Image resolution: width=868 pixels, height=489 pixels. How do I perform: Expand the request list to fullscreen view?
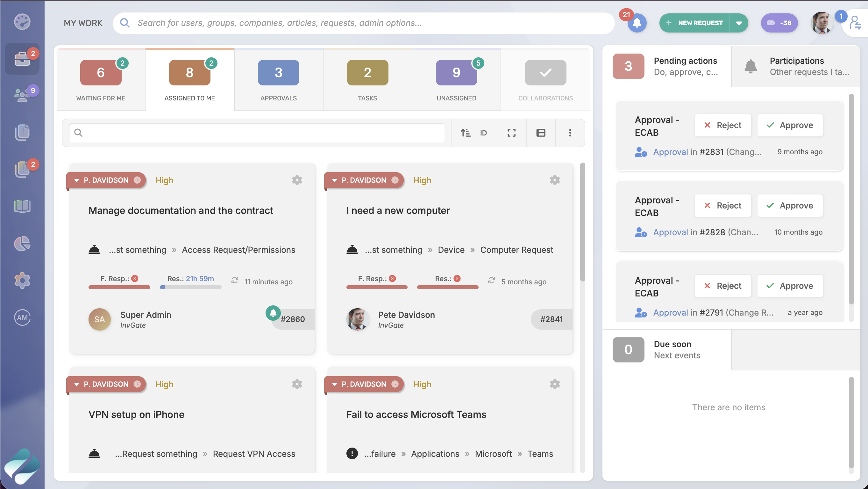[x=511, y=133]
